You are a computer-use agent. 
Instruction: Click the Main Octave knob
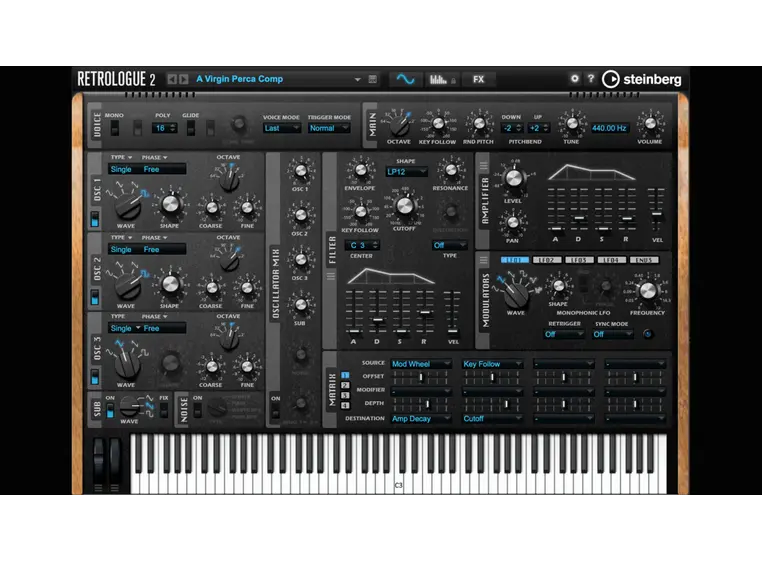399,125
